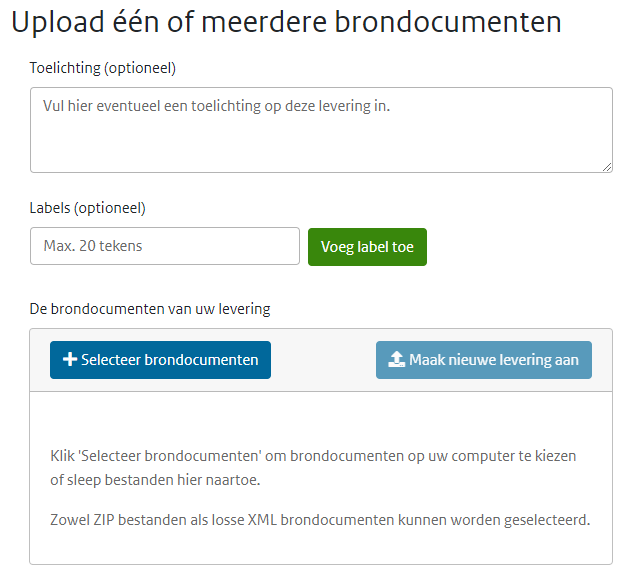The width and height of the screenshot is (640, 573).
Task: Click the Toelichting textarea resize handle
Action: [x=606, y=166]
